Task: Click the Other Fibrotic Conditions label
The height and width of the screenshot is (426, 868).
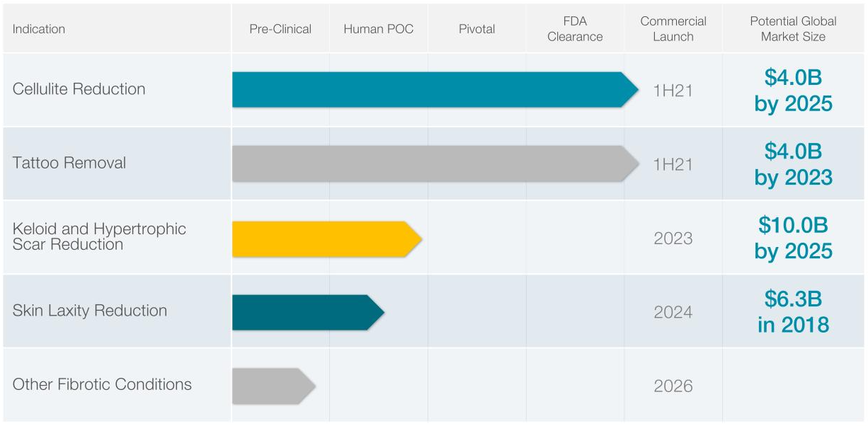Action: [102, 385]
